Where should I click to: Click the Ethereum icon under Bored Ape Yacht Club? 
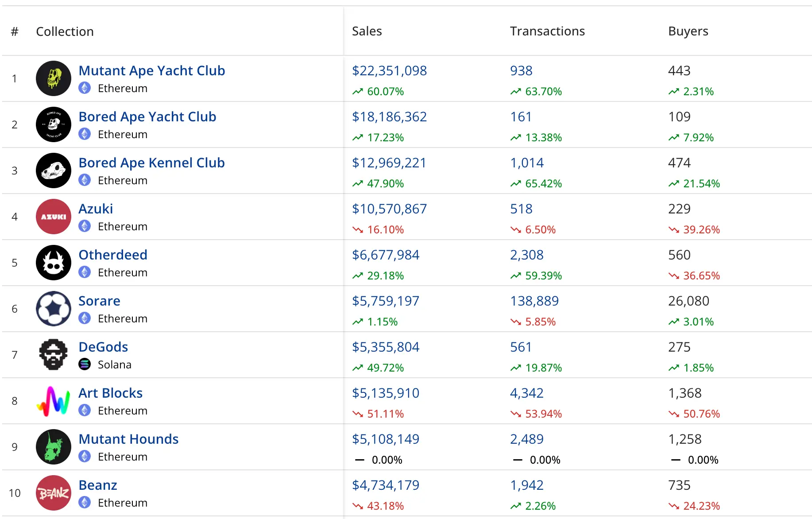(x=85, y=134)
